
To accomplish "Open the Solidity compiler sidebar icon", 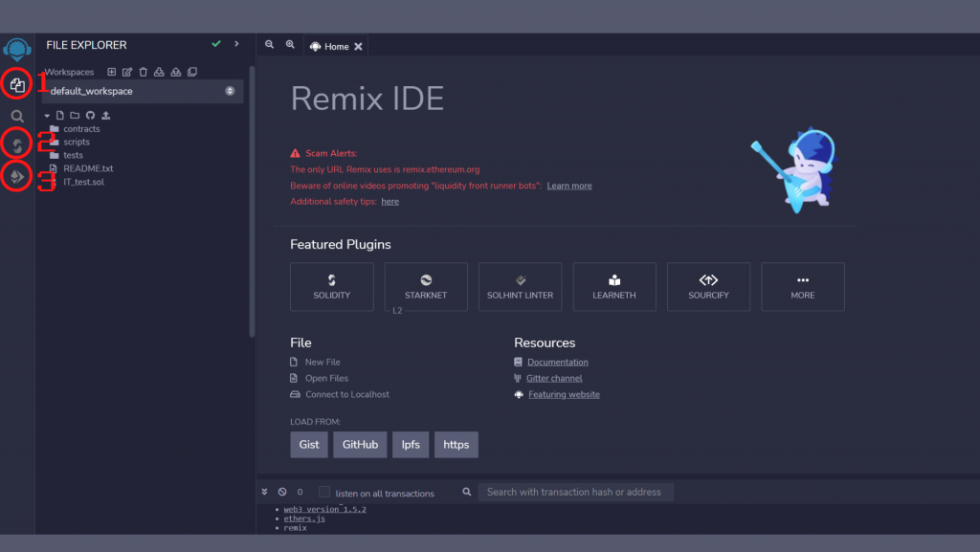I will click(17, 144).
